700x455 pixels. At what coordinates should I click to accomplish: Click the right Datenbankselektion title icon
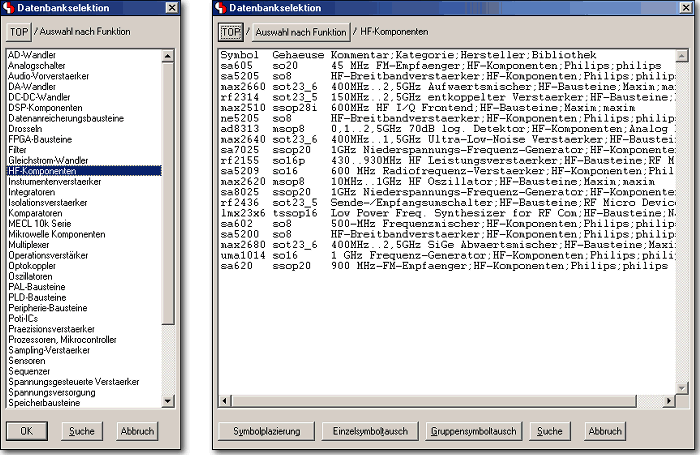[220, 8]
